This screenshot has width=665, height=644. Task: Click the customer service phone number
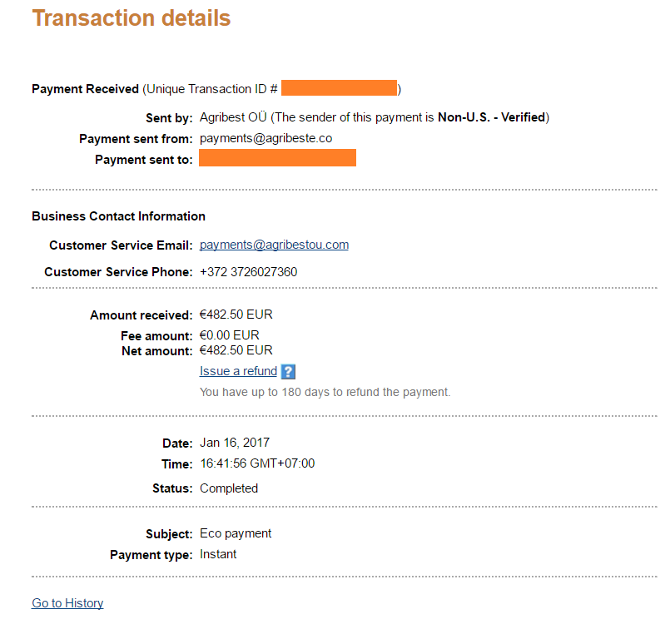(x=248, y=272)
